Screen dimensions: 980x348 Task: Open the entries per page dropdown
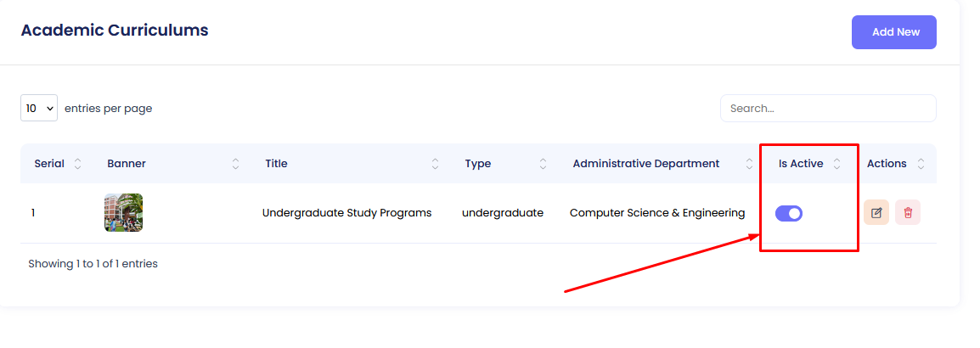[x=39, y=109]
